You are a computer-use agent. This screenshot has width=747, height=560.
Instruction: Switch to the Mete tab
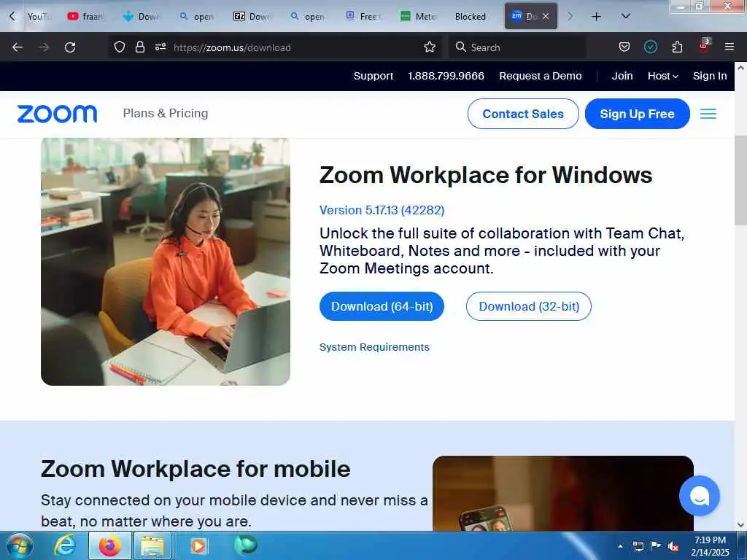pos(418,17)
